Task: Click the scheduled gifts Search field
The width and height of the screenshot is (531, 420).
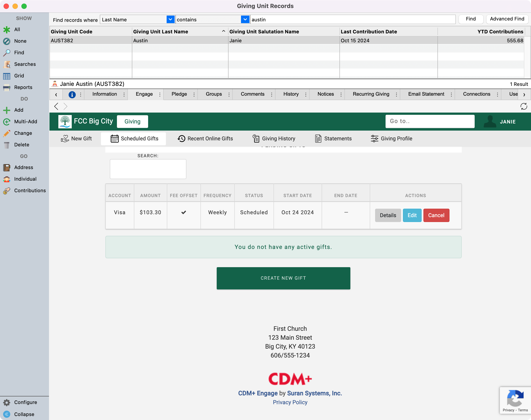Action: [148, 169]
